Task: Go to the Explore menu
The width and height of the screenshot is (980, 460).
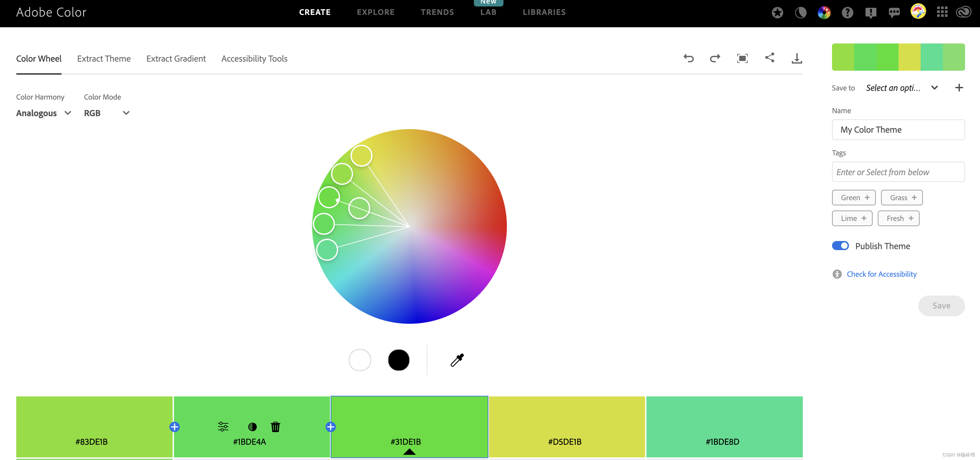Action: pyautogui.click(x=375, y=12)
